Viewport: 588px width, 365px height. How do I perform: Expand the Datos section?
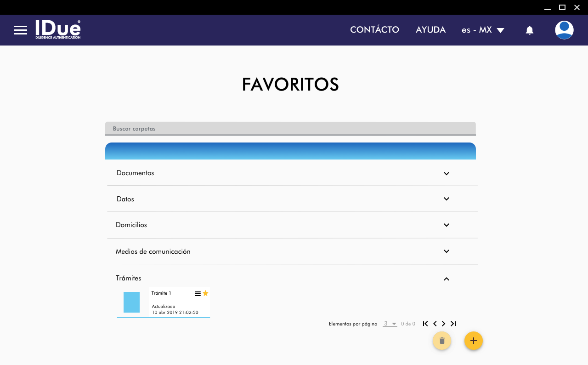(x=446, y=199)
